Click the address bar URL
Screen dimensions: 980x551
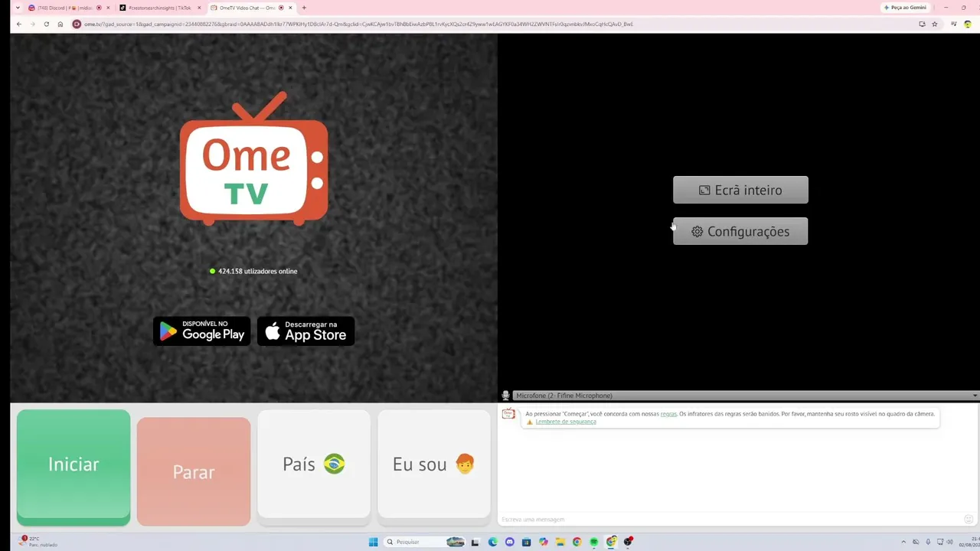358,24
